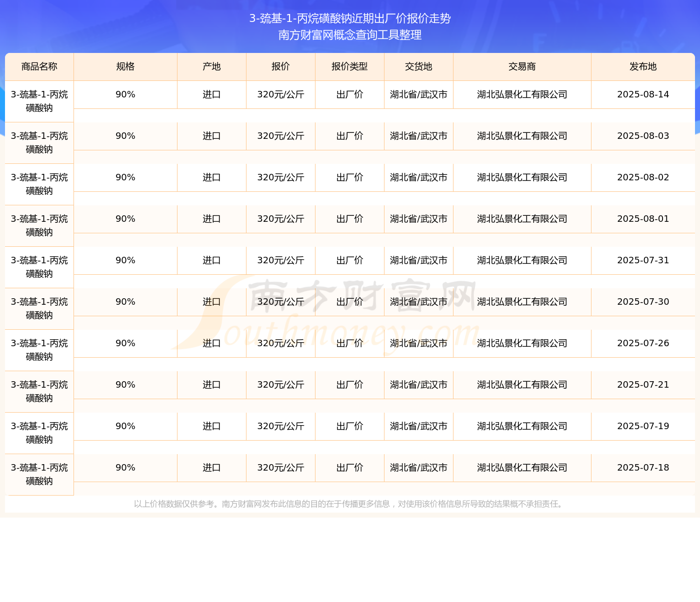Select the date cell 2025-08-14
The width and height of the screenshot is (700, 602).
point(643,94)
